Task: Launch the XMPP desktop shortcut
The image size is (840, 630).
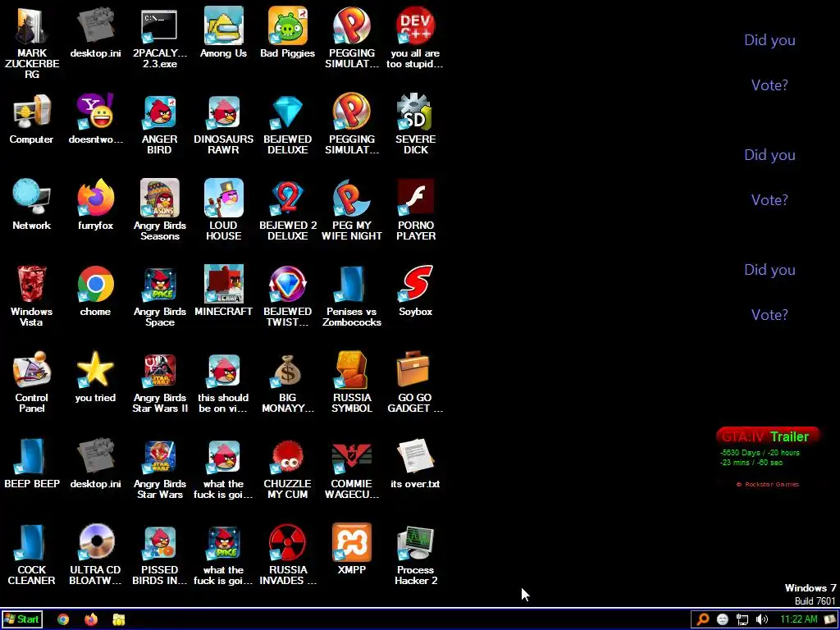Action: pos(351,543)
